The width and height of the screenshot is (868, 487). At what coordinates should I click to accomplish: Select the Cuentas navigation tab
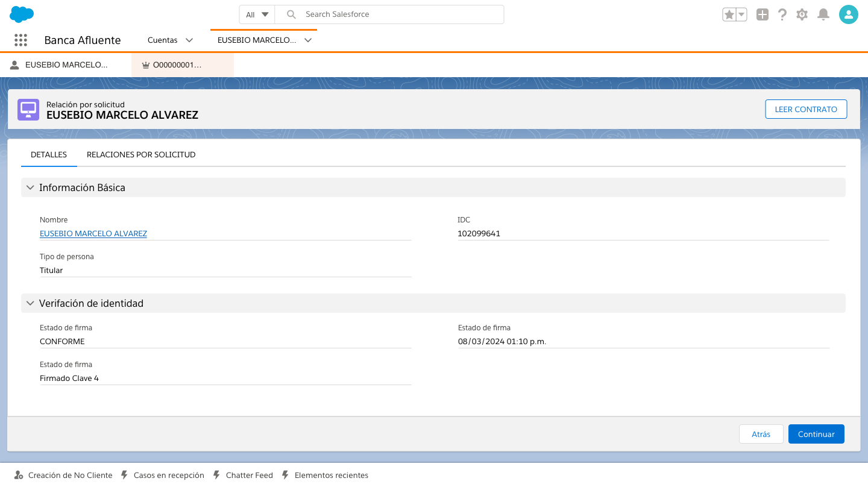pyautogui.click(x=163, y=40)
